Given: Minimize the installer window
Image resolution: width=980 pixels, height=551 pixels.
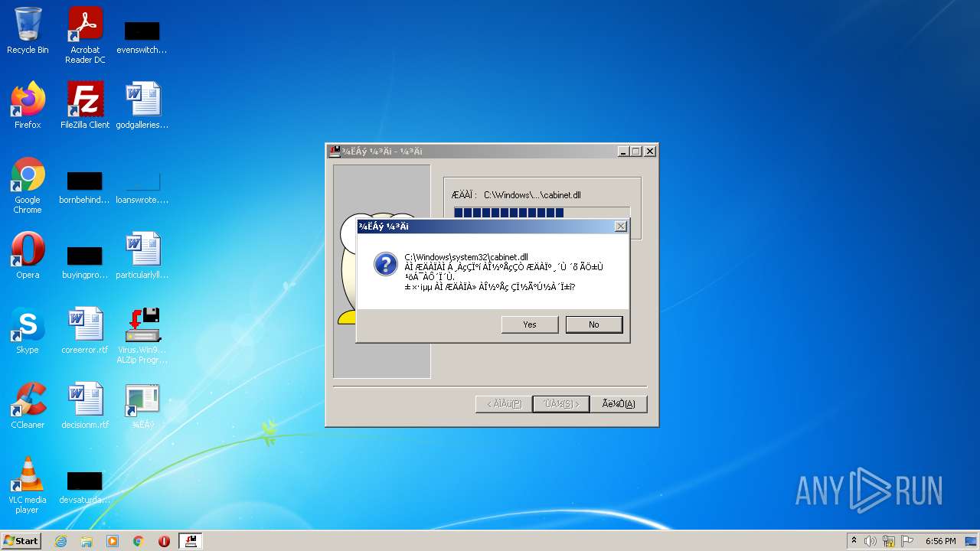Looking at the screenshot, I should (x=623, y=152).
